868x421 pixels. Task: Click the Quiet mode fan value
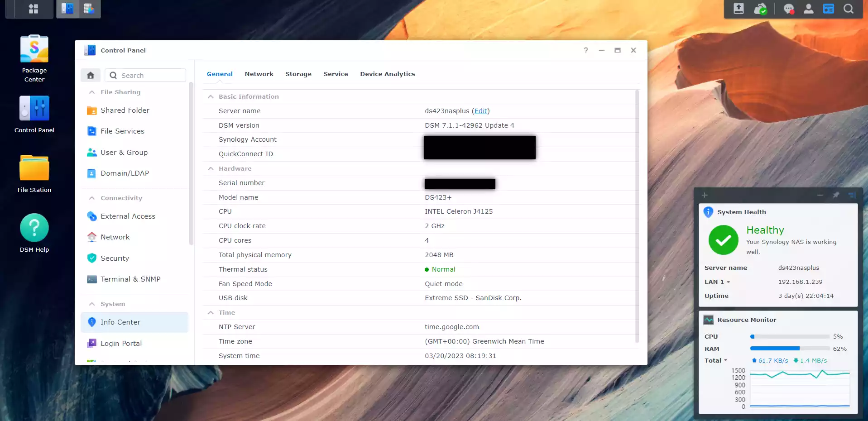click(x=444, y=284)
